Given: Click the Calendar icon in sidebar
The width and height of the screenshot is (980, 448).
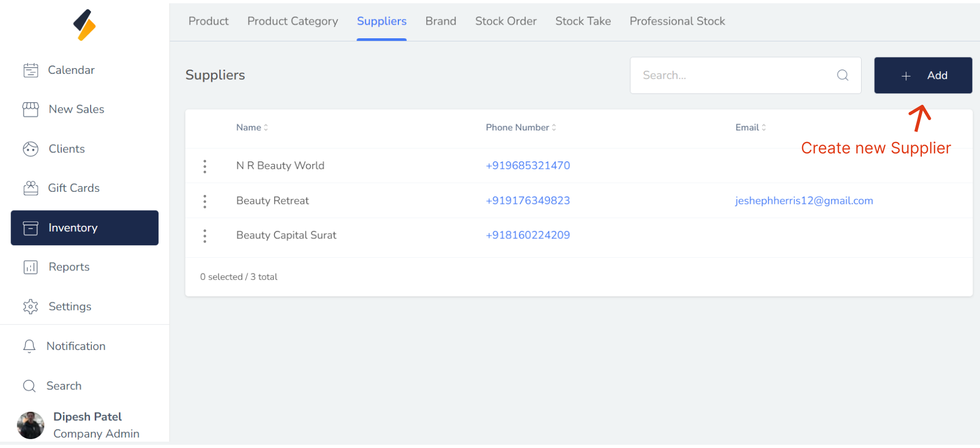Looking at the screenshot, I should pos(31,70).
